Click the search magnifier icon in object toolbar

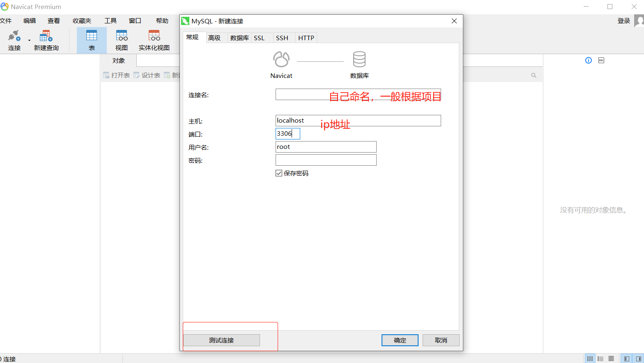[534, 75]
